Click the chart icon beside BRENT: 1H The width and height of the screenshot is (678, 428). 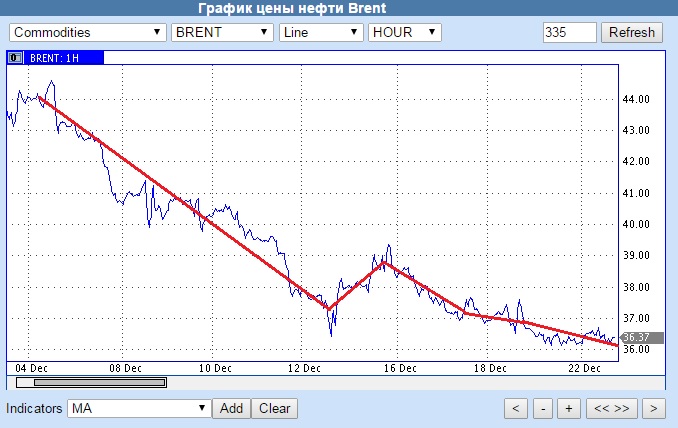(15, 57)
